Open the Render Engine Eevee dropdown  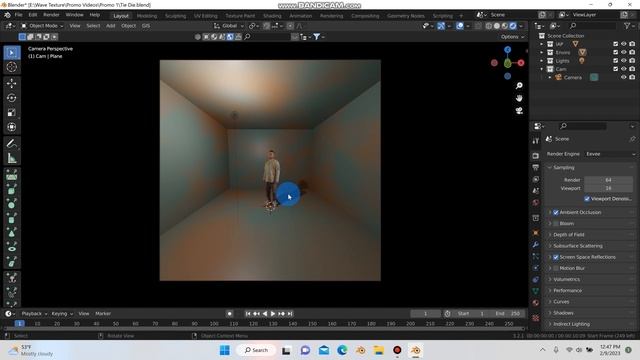pyautogui.click(x=610, y=154)
